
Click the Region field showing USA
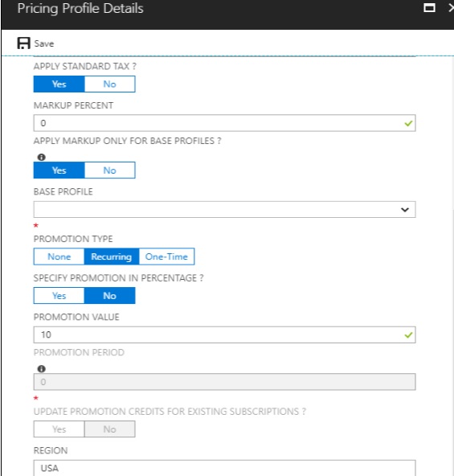224,468
